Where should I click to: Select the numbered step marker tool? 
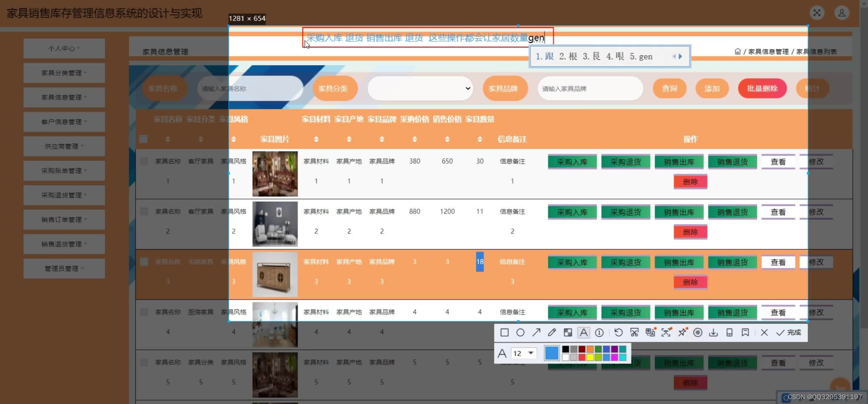pyautogui.click(x=599, y=333)
